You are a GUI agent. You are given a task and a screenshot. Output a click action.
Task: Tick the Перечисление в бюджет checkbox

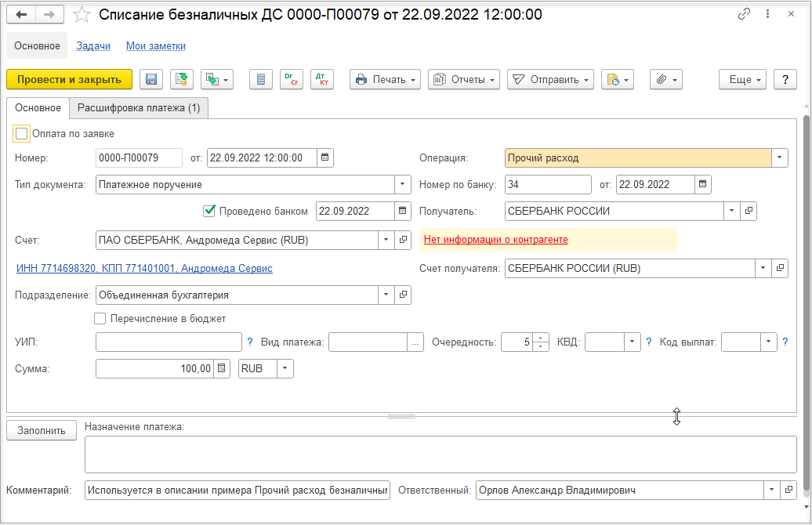coord(100,318)
